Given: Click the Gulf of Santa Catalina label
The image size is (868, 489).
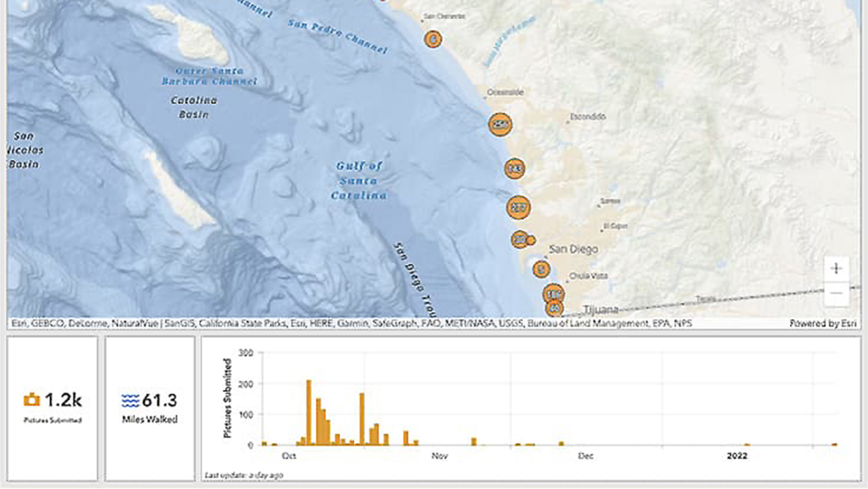Looking at the screenshot, I should click(x=359, y=181).
